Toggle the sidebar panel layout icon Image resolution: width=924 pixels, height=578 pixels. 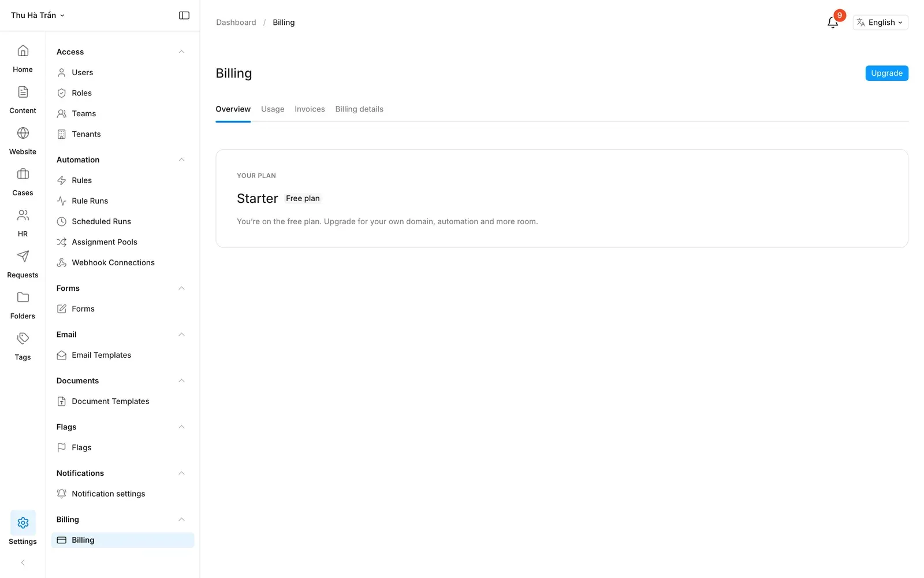(x=184, y=16)
